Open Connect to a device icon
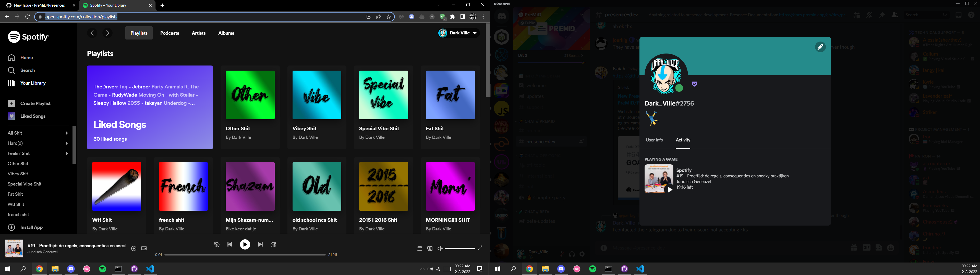This screenshot has height=275, width=980. (430, 248)
